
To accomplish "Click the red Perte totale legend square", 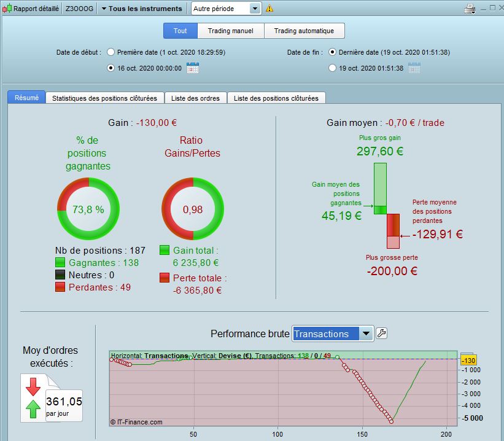I will [165, 278].
